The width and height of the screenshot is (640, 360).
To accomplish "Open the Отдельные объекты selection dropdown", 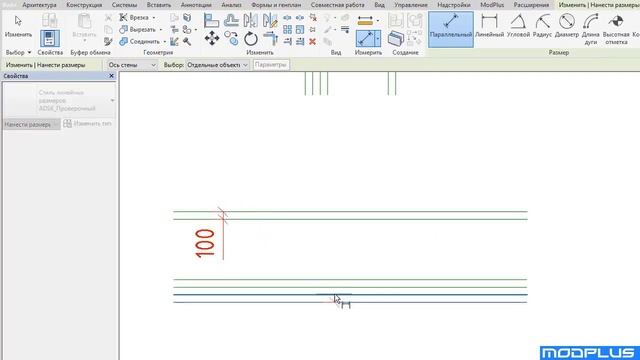I will tap(217, 65).
